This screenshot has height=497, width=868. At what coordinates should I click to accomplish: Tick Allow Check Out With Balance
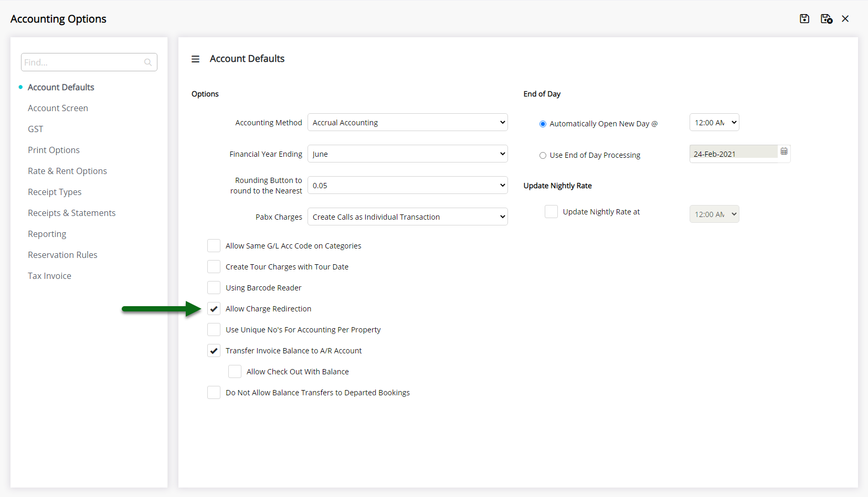click(235, 372)
